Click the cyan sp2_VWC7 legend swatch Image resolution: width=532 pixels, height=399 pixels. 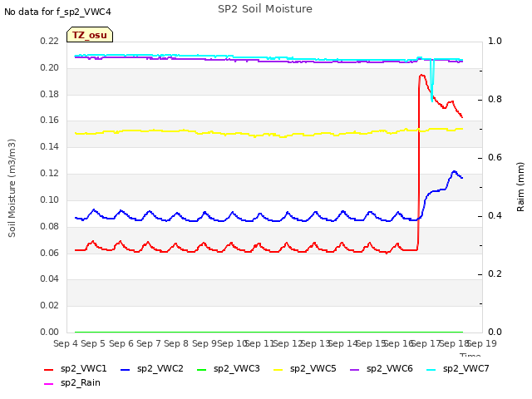coord(431,369)
